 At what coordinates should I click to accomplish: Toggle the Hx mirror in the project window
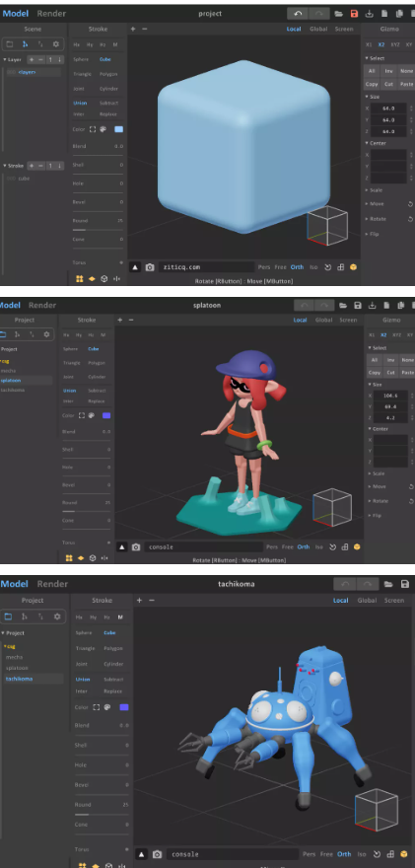click(x=77, y=44)
